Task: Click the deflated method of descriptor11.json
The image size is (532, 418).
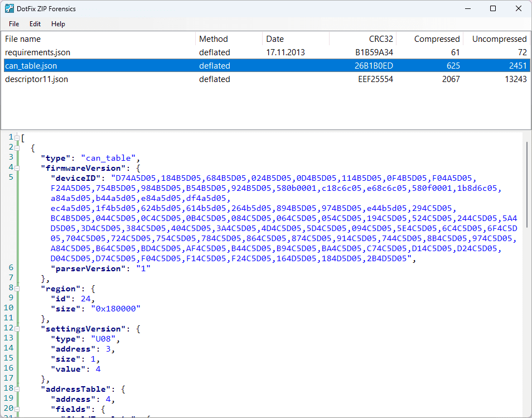Action: 215,79
